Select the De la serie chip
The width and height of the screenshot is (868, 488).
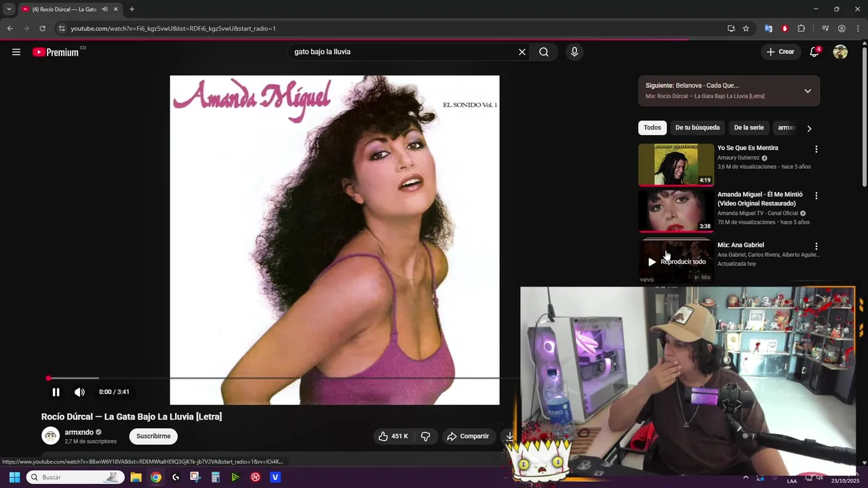[x=749, y=127]
